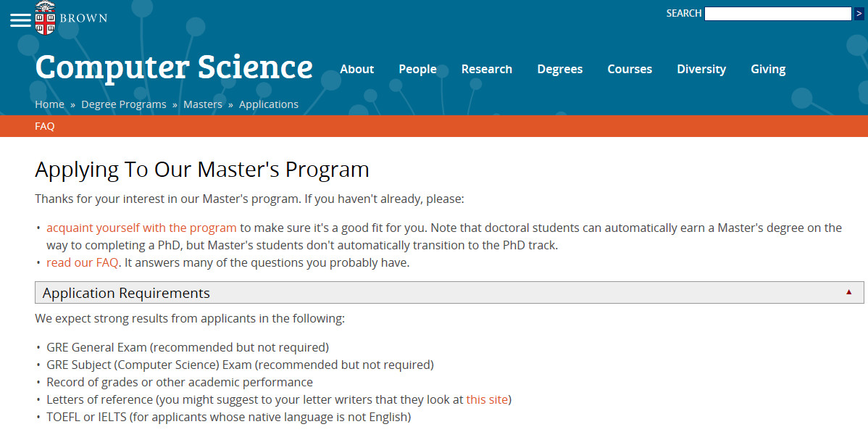
Task: Open the About menu
Action: coord(357,70)
